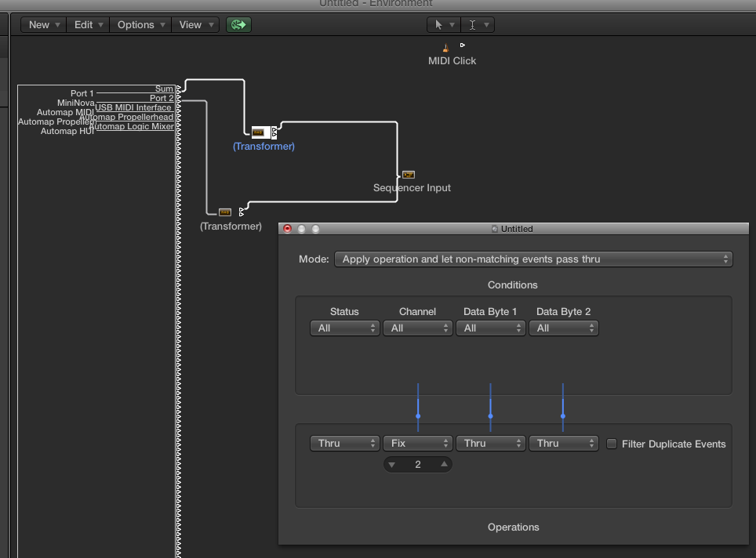Click the MIDI Click metronome icon
Image resolution: width=756 pixels, height=558 pixels.
click(445, 48)
